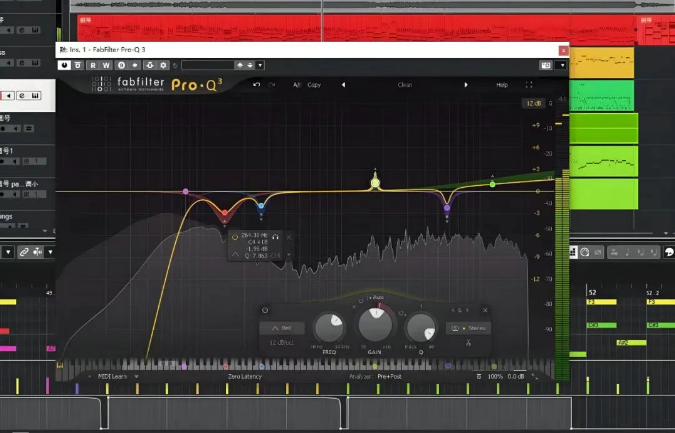
Task: Go to previous preset left arrow
Action: click(343, 85)
